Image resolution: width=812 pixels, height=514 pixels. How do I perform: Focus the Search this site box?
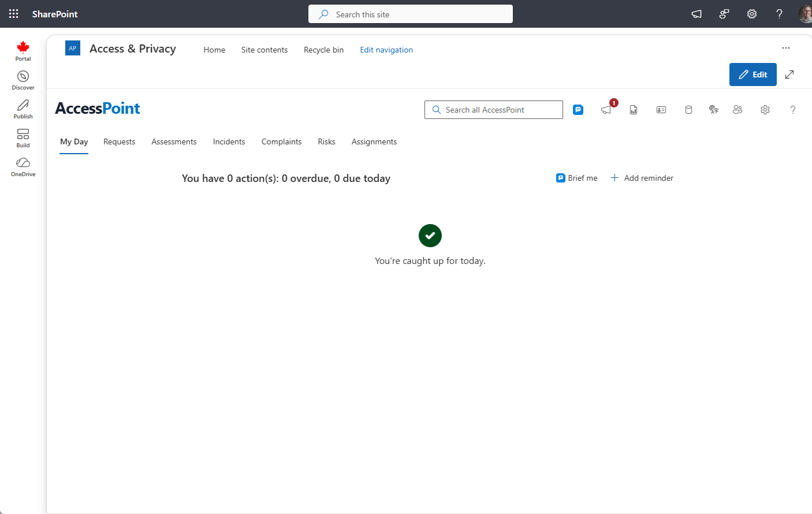point(411,14)
